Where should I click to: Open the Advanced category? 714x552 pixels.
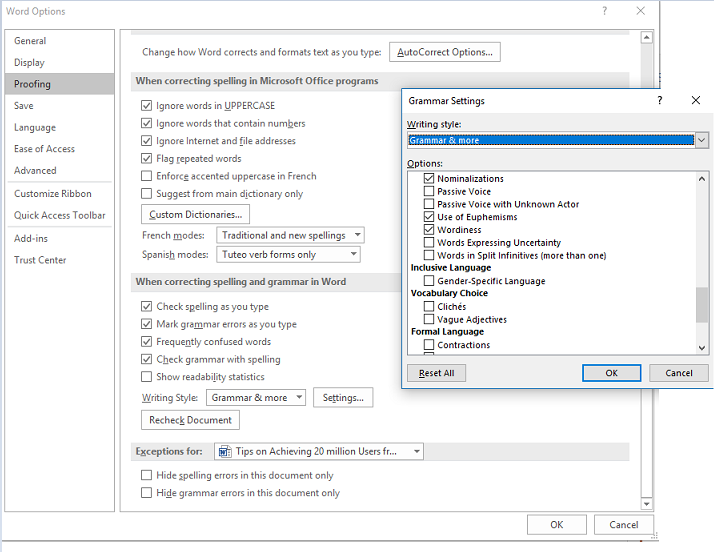point(60,170)
